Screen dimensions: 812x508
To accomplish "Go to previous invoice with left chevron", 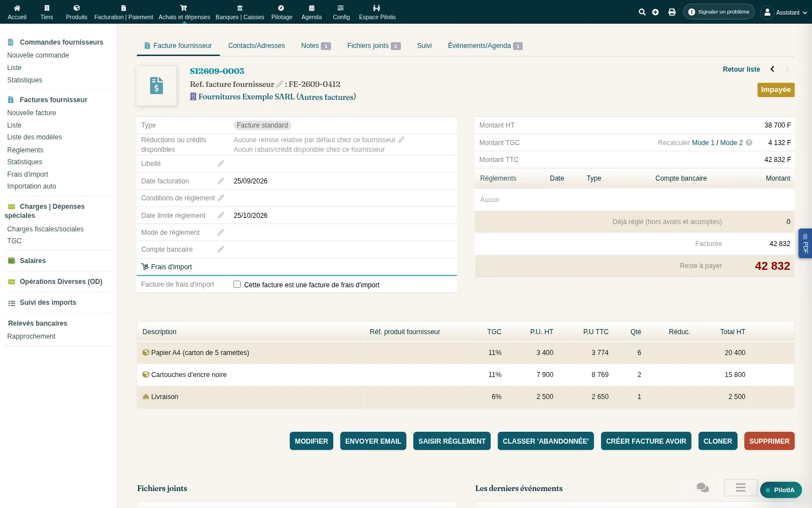I will (773, 69).
